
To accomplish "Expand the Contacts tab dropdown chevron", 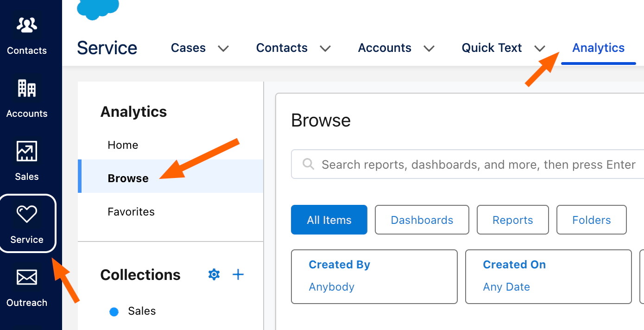I will pos(325,48).
